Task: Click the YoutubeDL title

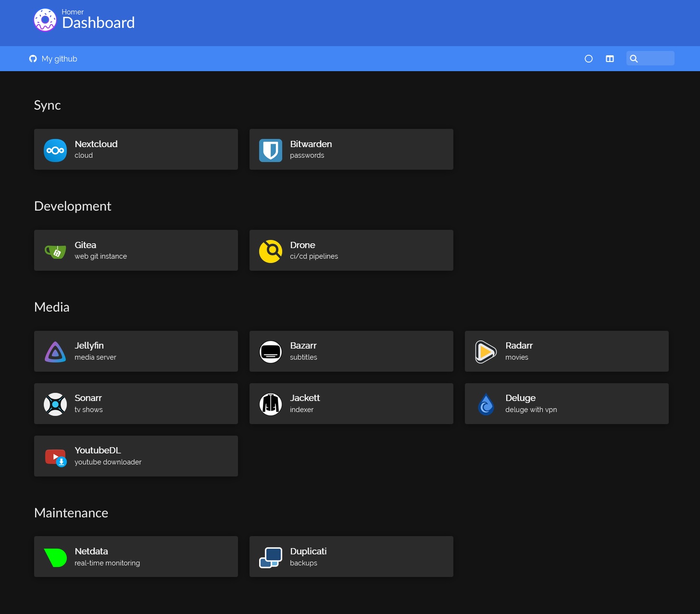Action: pyautogui.click(x=98, y=450)
